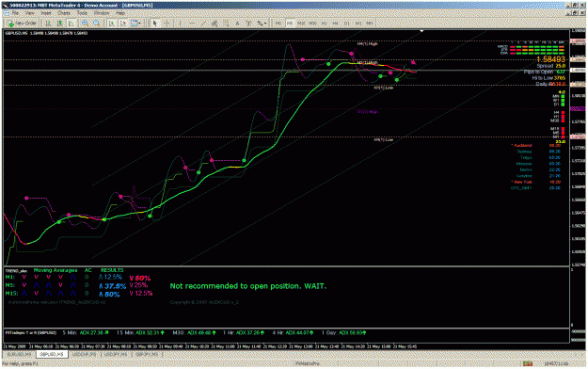
Task: Pick the Horizontal Line drawing tool
Action: [x=192, y=24]
